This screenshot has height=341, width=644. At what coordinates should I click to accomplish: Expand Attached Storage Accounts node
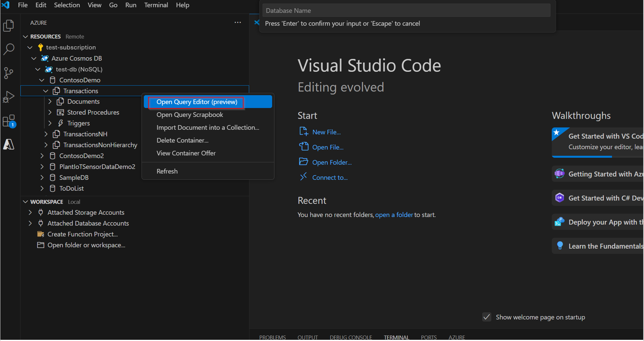pyautogui.click(x=30, y=212)
